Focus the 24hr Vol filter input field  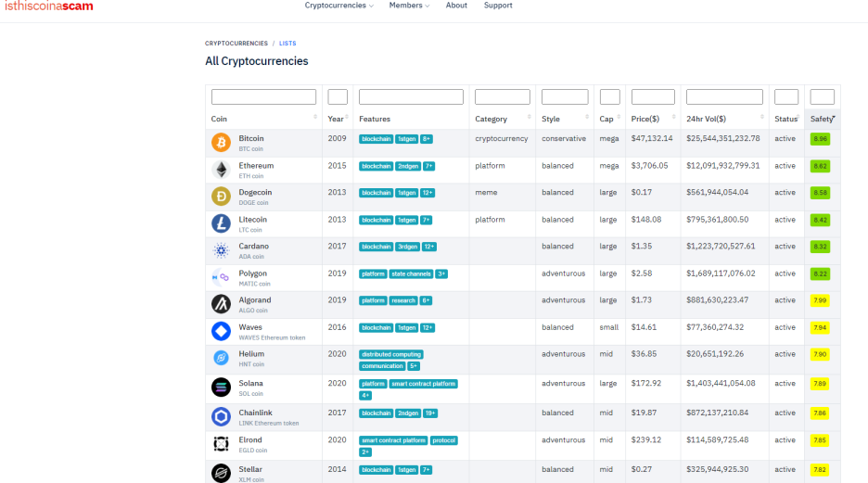tap(724, 96)
